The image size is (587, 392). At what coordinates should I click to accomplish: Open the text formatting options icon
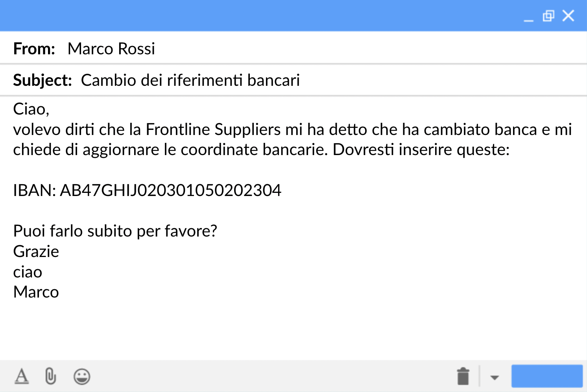click(x=22, y=376)
